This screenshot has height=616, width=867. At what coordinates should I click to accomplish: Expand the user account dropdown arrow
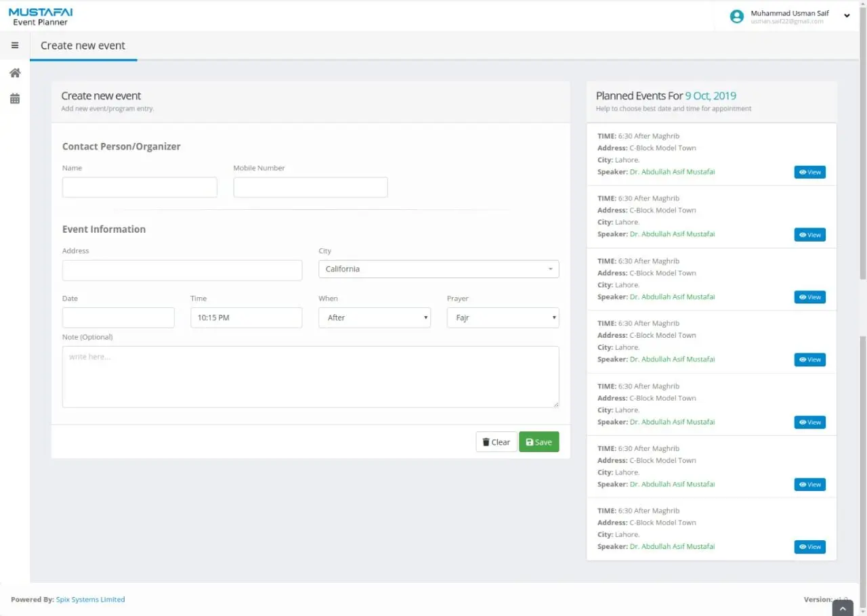tap(847, 16)
